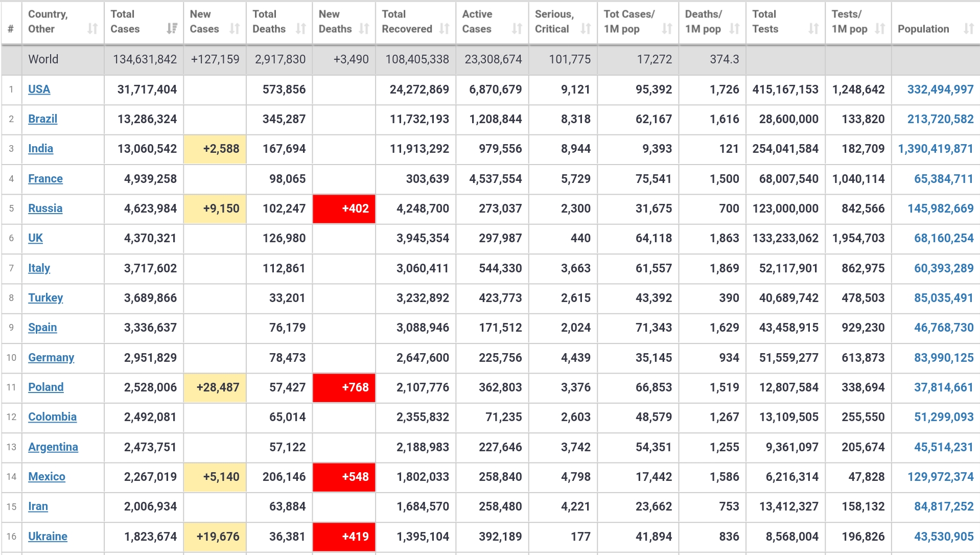Sort by Deaths/1M pop arrows icon
Screen dimensions: 980x555
point(734,29)
